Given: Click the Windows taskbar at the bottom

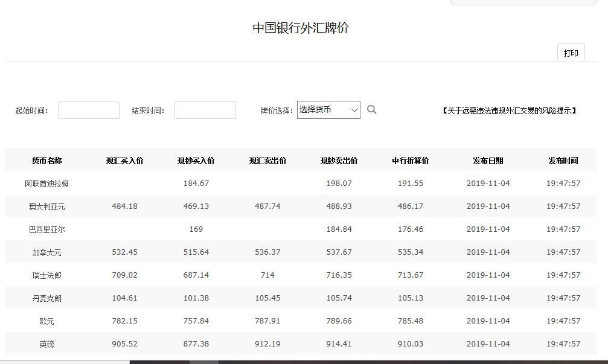Looking at the screenshot, I should click(x=304, y=362).
